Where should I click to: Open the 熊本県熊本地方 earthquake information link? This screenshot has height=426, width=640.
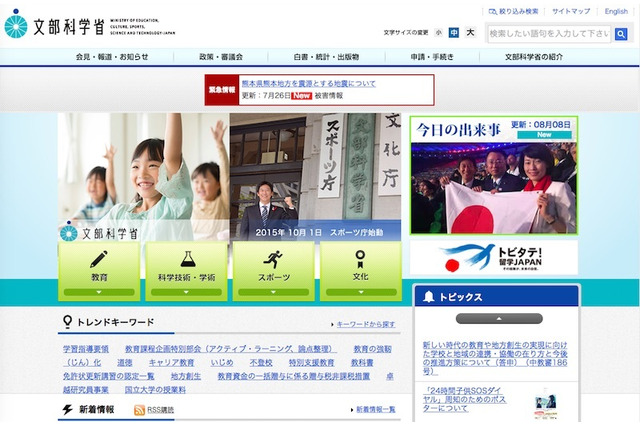[308, 84]
